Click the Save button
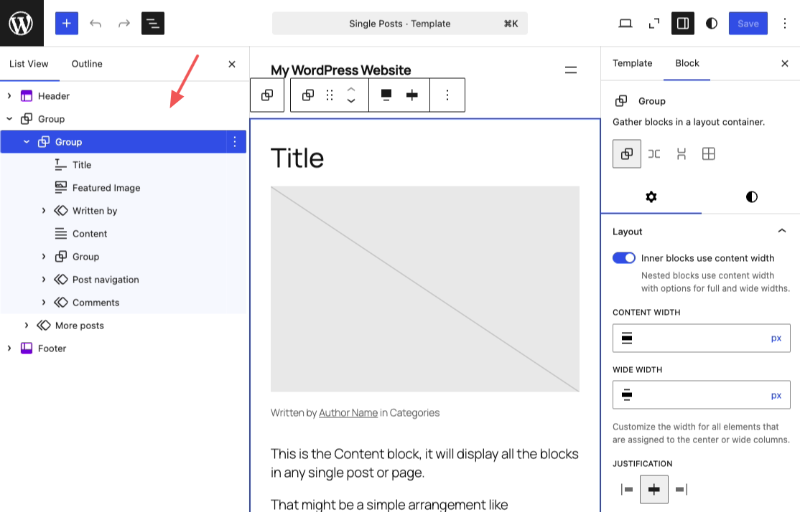This screenshot has width=800, height=512. (748, 23)
